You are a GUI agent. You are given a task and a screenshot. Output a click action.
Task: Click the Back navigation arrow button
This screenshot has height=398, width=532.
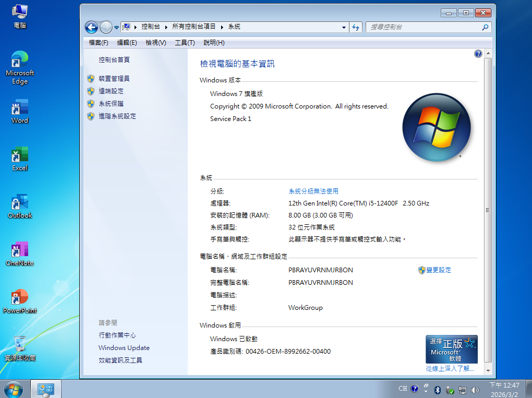click(91, 27)
